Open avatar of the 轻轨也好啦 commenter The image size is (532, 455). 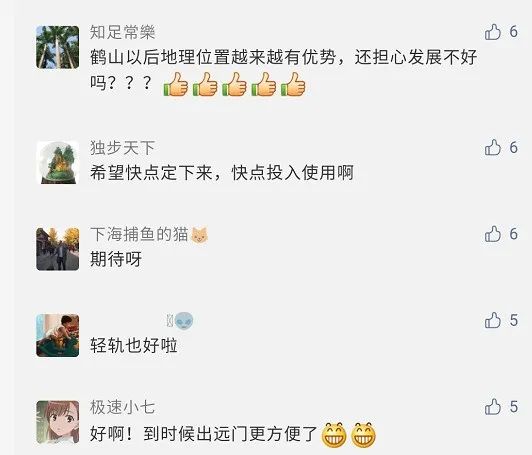[x=58, y=336]
